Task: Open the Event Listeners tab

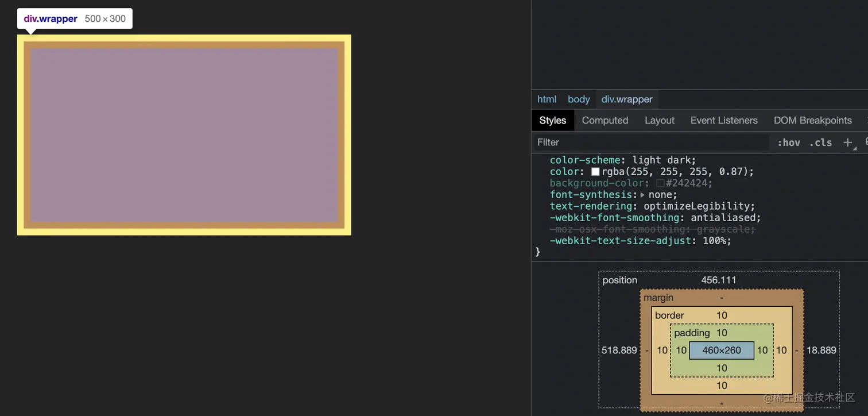Action: pyautogui.click(x=724, y=120)
